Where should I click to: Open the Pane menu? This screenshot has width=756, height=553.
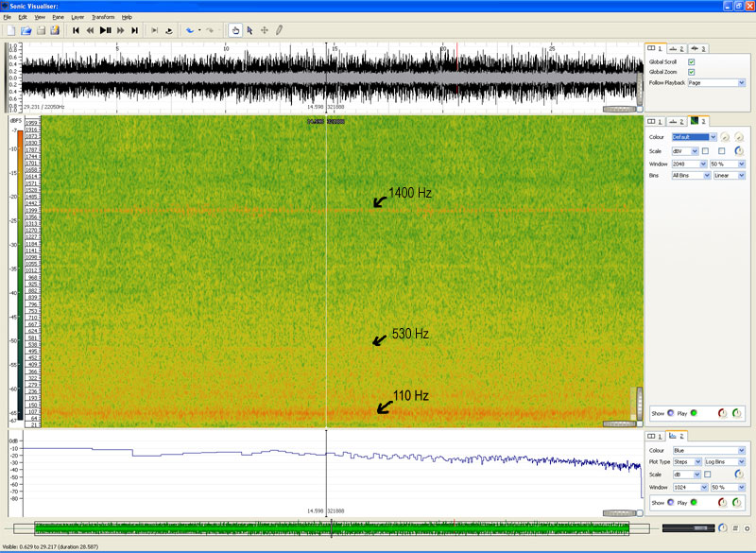coord(58,17)
